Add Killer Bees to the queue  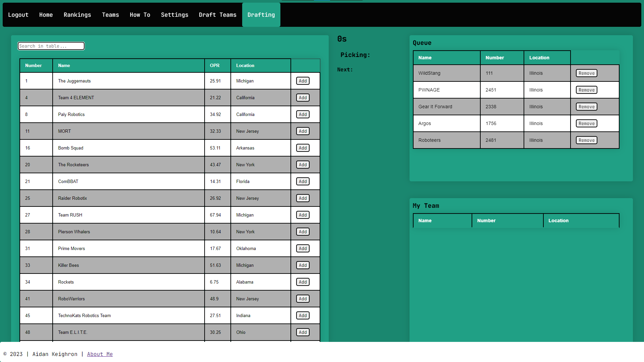point(303,265)
